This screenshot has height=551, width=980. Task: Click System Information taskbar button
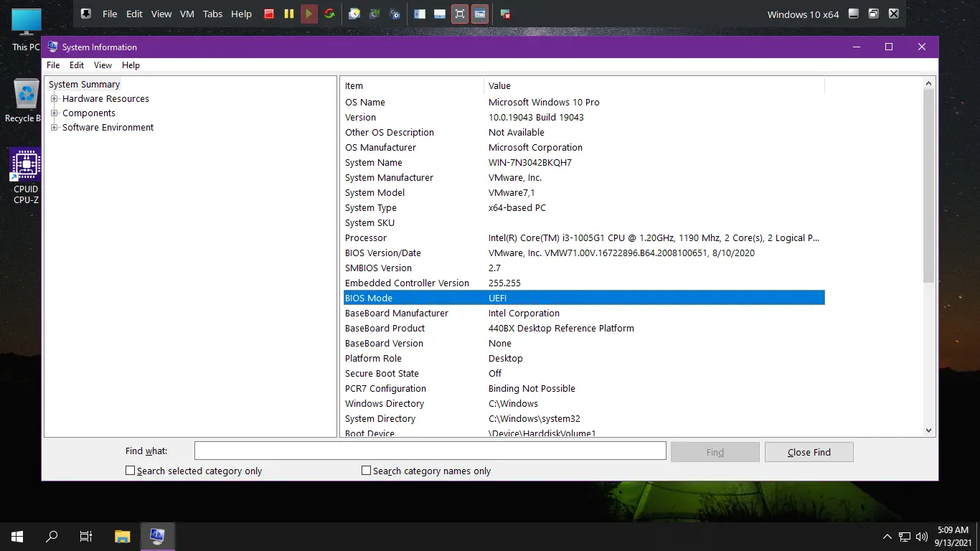pos(157,536)
